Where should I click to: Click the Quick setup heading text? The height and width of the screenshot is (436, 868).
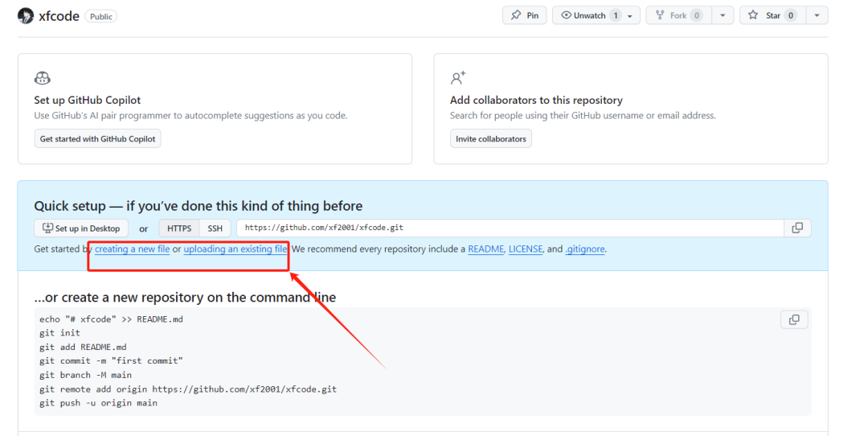(x=199, y=206)
